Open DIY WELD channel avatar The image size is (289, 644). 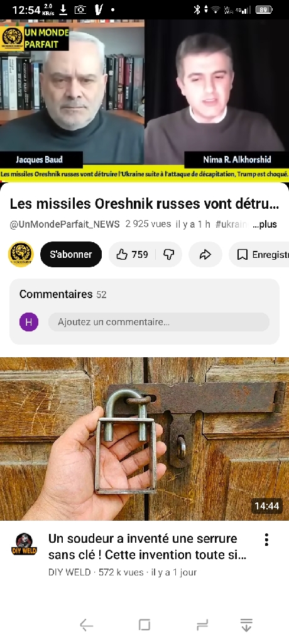click(25, 544)
